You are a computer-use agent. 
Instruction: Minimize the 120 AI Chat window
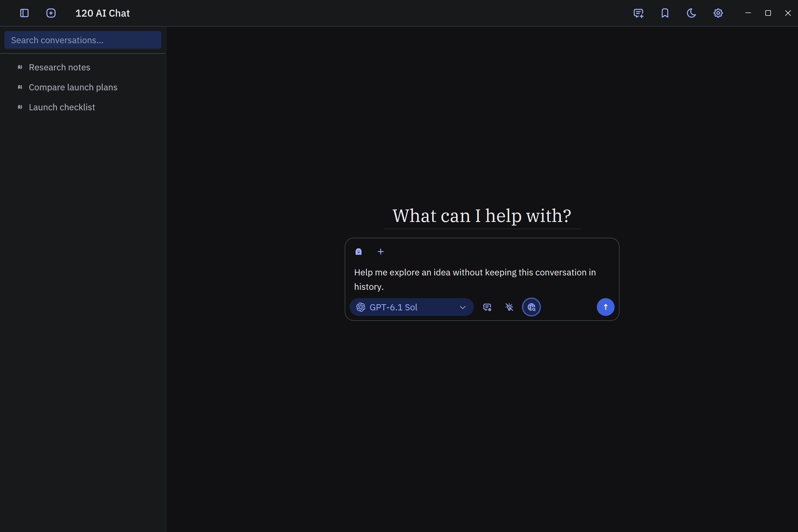(x=748, y=13)
